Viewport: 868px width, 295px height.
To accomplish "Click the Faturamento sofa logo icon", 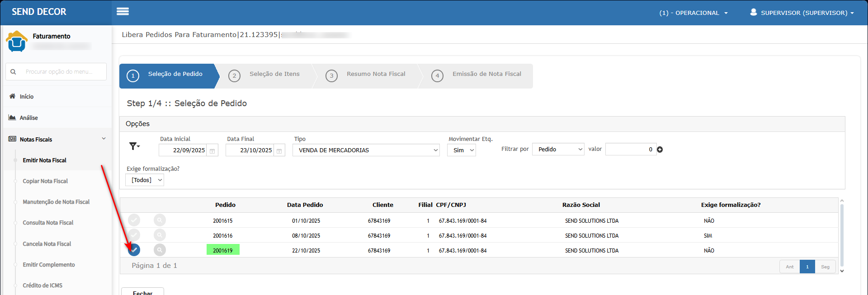I will click(17, 41).
